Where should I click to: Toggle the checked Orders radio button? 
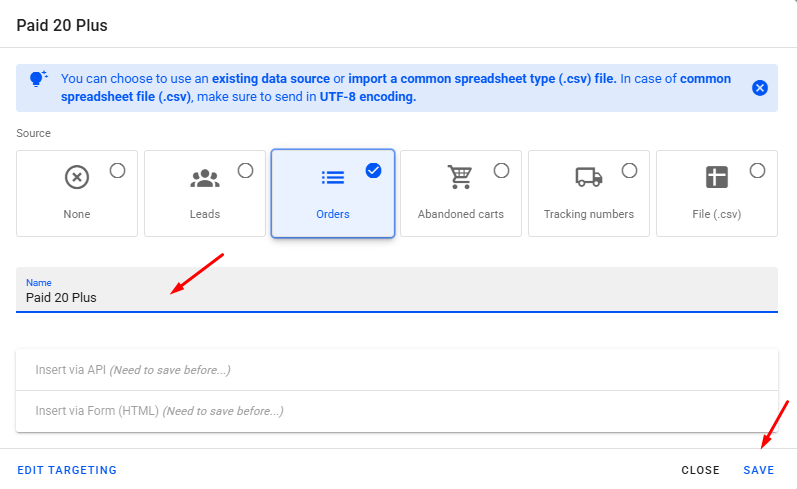point(373,171)
